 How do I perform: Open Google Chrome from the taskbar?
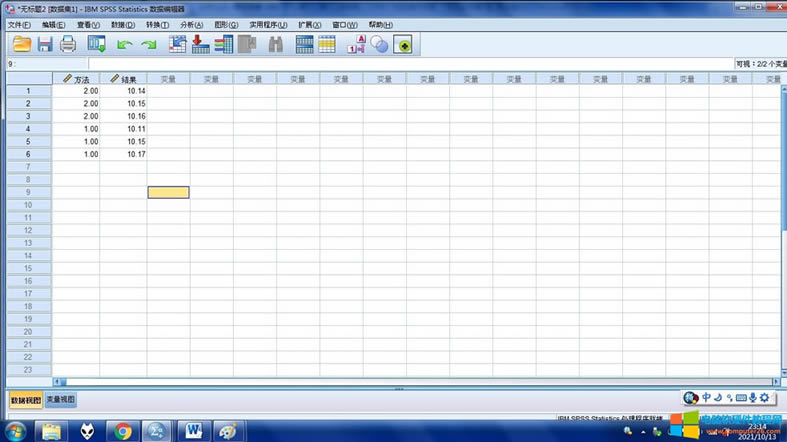[x=123, y=431]
